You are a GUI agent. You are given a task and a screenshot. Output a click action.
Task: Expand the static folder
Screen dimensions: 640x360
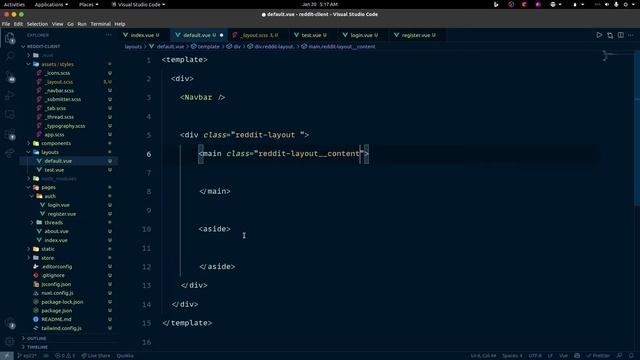click(48, 249)
